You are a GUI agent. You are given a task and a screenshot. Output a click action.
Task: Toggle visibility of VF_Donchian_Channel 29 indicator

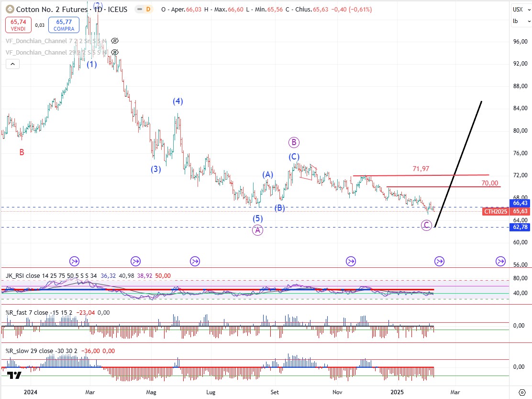115,52
